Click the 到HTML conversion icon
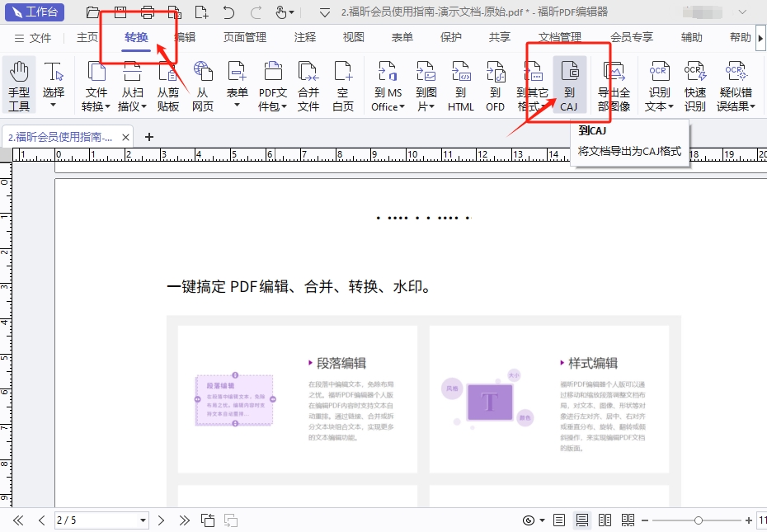 (460, 85)
